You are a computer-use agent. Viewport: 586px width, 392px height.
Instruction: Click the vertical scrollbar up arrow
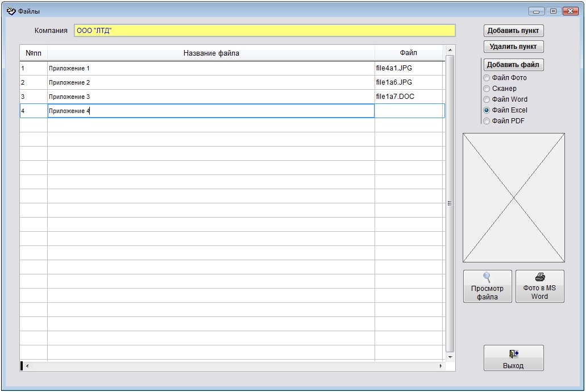[450, 50]
